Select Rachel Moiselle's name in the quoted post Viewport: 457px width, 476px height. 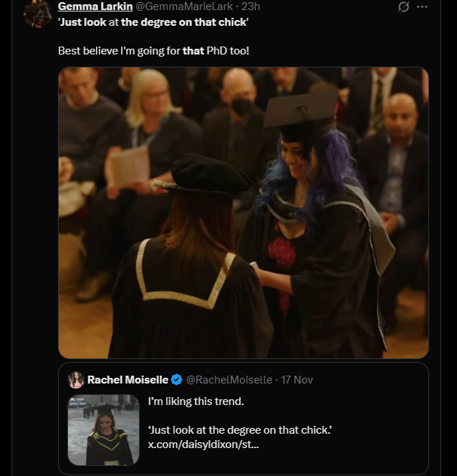[x=128, y=380]
